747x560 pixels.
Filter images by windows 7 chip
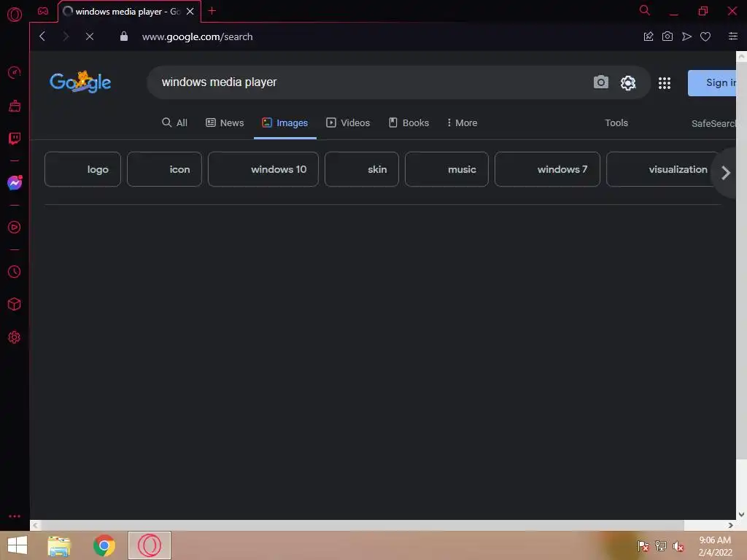click(547, 169)
